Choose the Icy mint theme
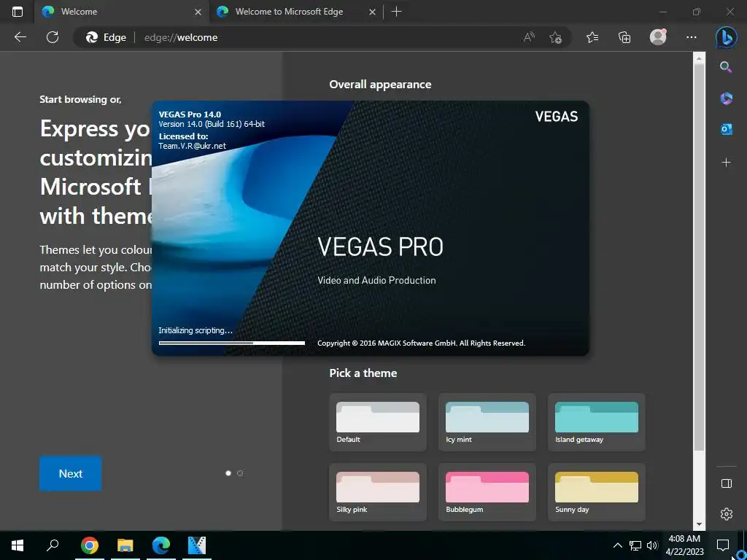Image resolution: width=747 pixels, height=560 pixels. (x=487, y=422)
